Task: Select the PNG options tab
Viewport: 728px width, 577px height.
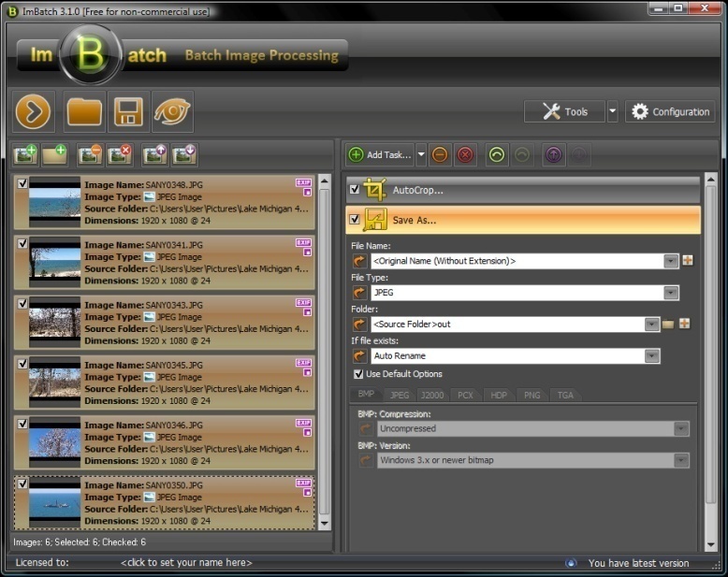Action: point(531,396)
